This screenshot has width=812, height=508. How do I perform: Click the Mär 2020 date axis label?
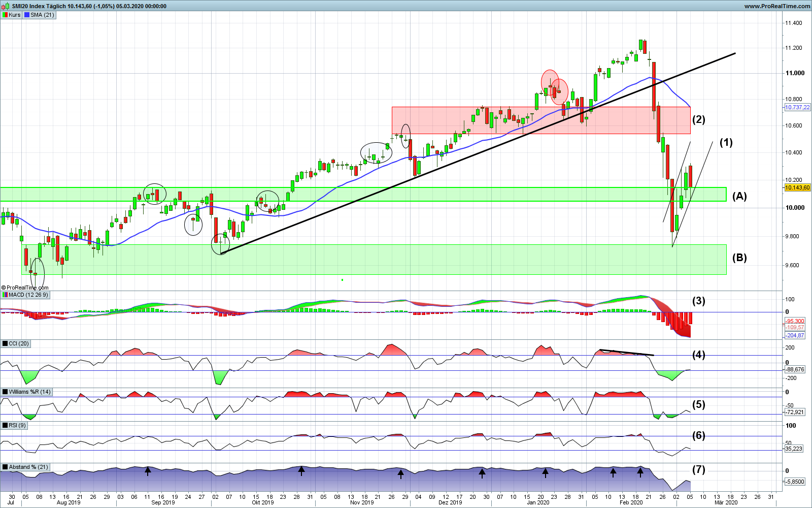coord(726,502)
